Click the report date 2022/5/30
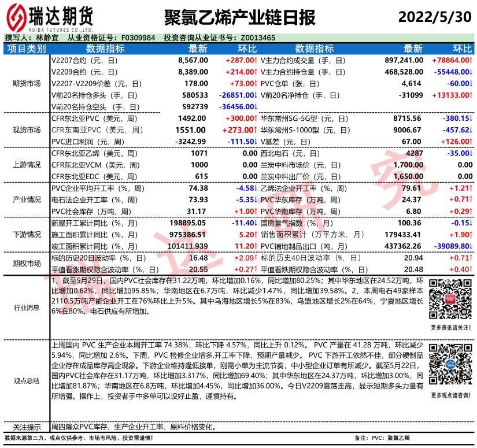Image resolution: width=477 pixels, height=448 pixels. point(435,17)
